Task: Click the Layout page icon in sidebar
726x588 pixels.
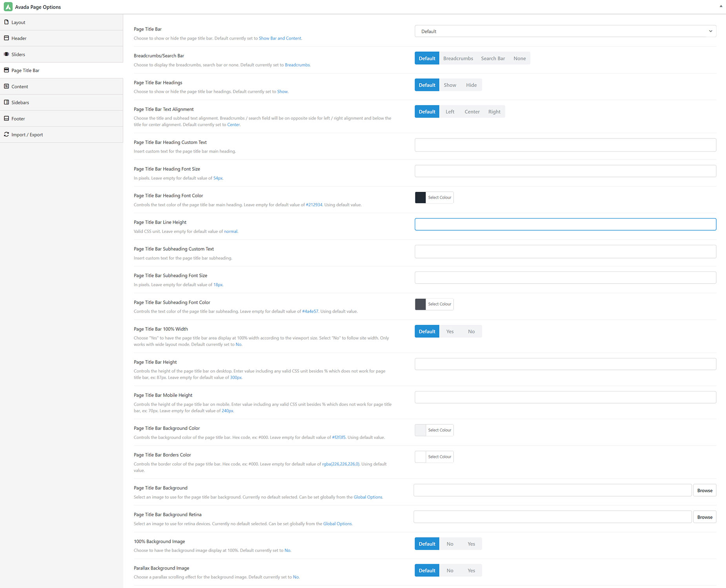Action: 6,22
